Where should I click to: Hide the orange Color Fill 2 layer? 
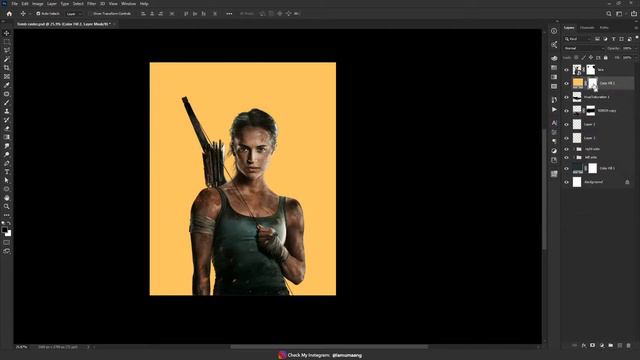(x=566, y=83)
